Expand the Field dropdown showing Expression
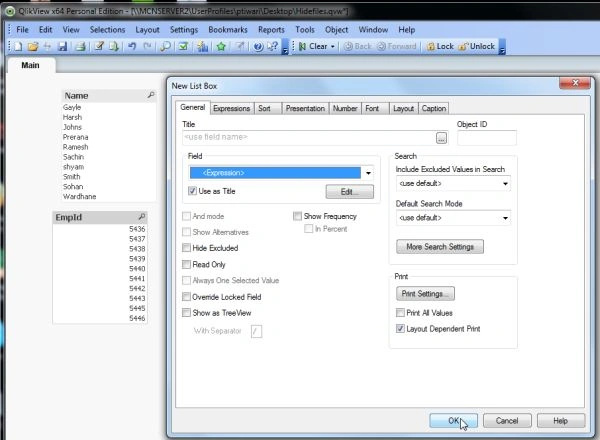The width and height of the screenshot is (600, 440). (368, 173)
